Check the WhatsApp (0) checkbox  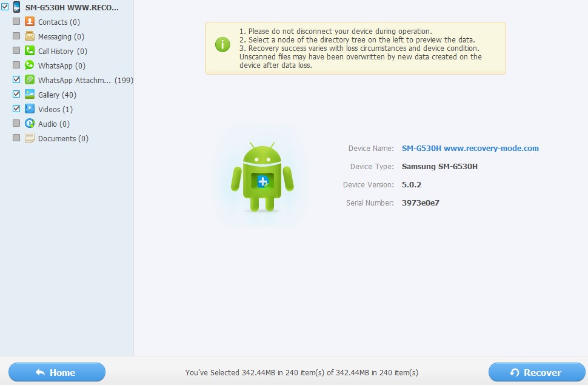tap(16, 65)
